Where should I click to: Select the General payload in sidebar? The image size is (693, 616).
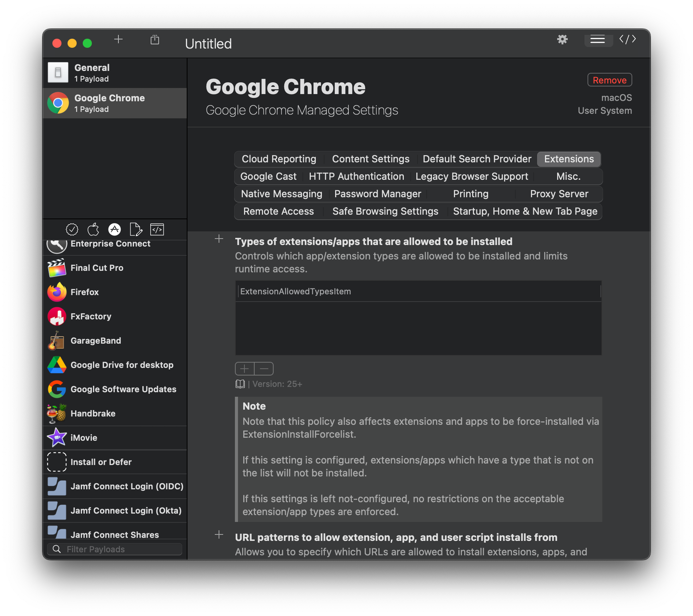tap(115, 73)
